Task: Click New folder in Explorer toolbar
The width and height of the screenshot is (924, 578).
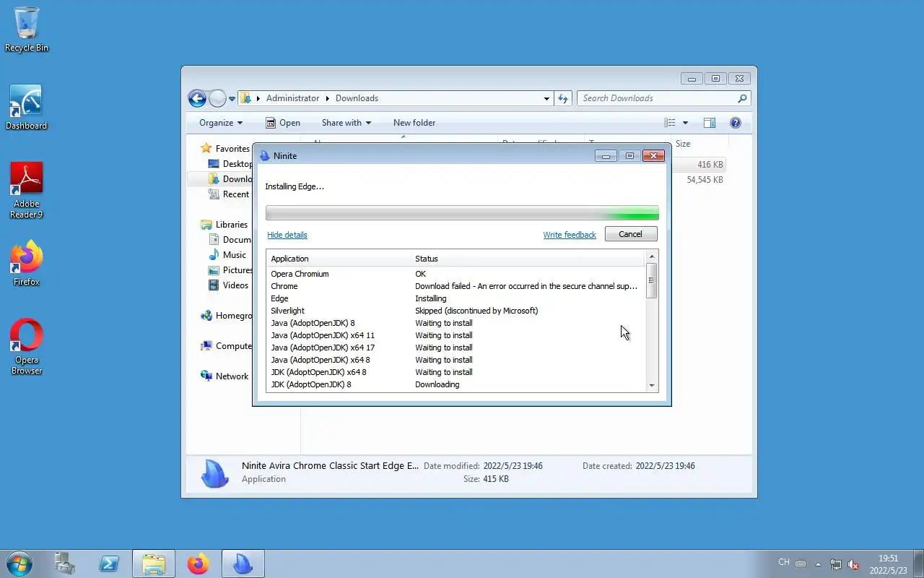Action: click(x=414, y=123)
